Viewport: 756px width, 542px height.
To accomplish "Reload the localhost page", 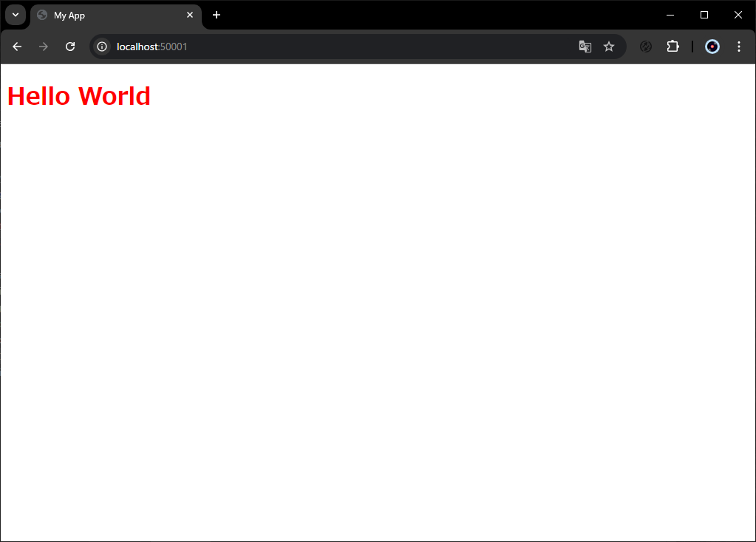I will [70, 47].
